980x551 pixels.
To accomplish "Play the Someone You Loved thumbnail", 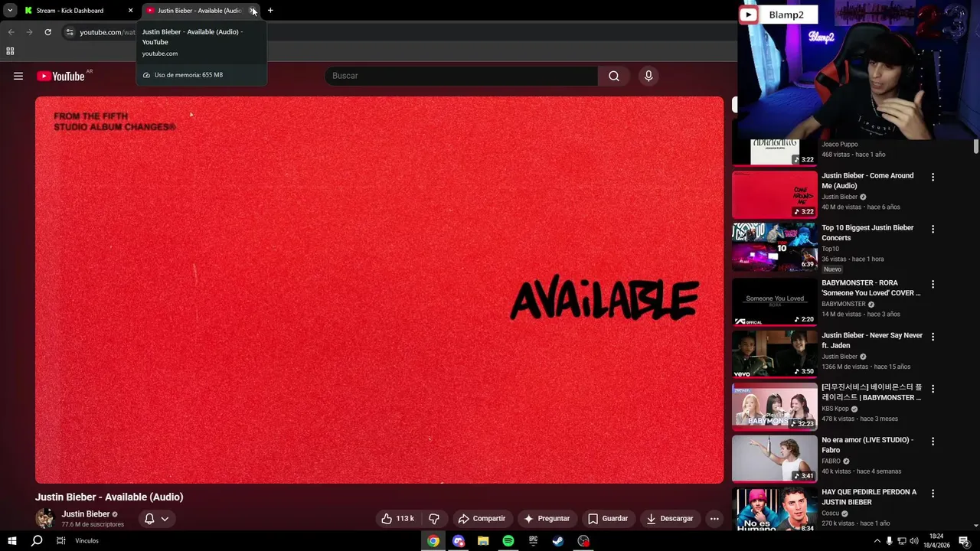I will (x=775, y=302).
